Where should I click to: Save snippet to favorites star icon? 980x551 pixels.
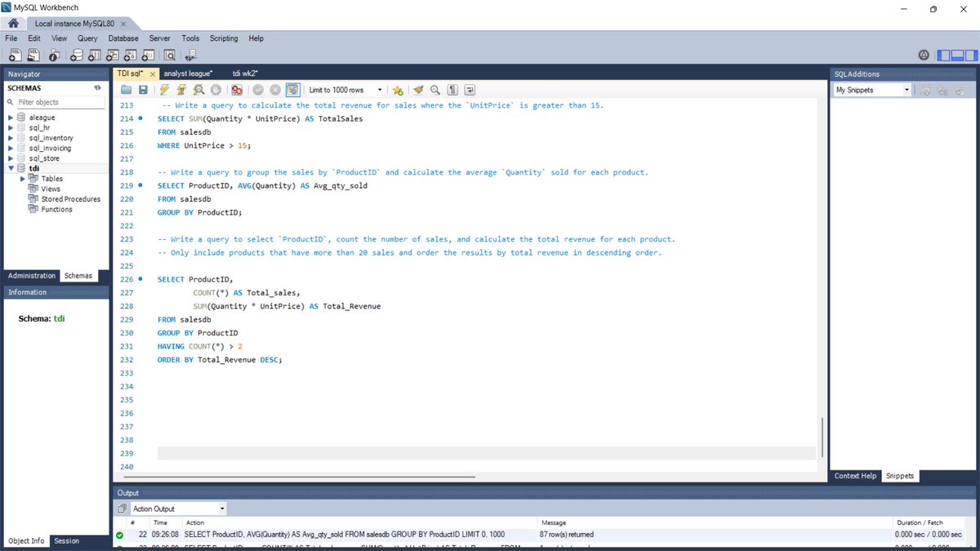point(398,90)
